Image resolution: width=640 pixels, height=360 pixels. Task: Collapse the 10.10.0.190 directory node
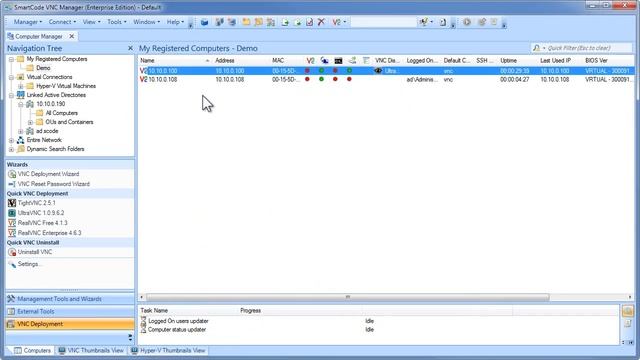pos(20,104)
